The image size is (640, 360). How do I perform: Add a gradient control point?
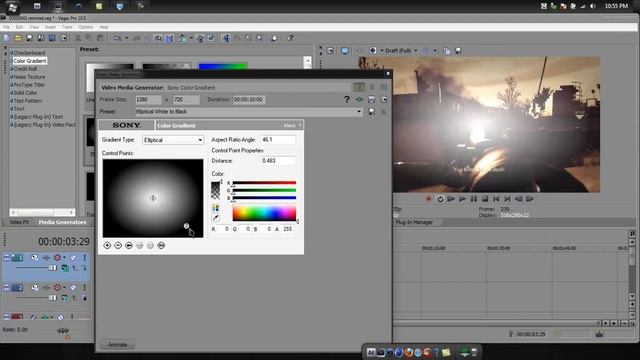(107, 245)
